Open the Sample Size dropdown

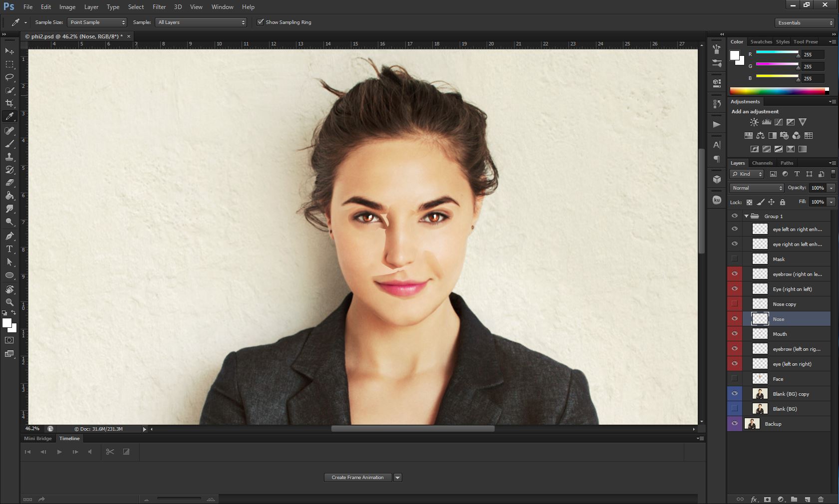tap(97, 22)
